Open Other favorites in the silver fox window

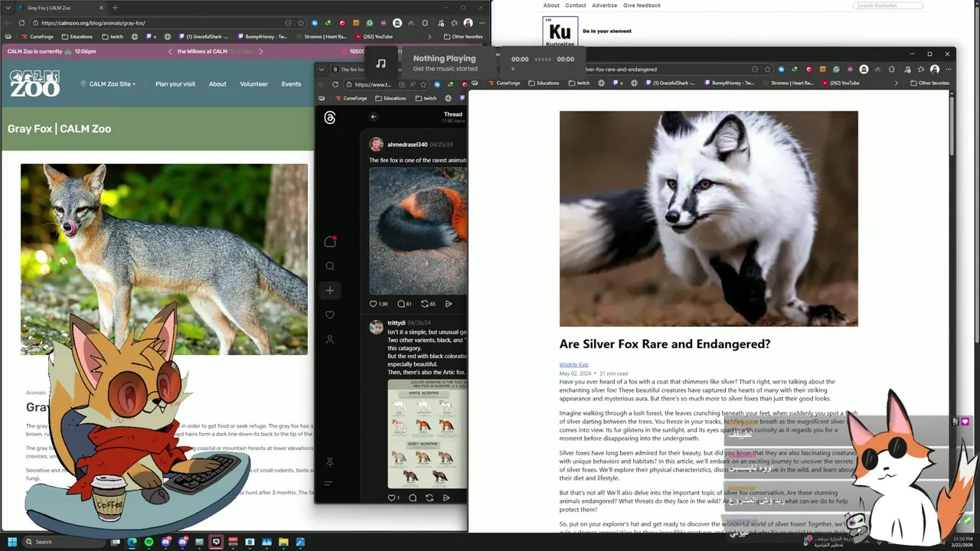[x=929, y=83]
